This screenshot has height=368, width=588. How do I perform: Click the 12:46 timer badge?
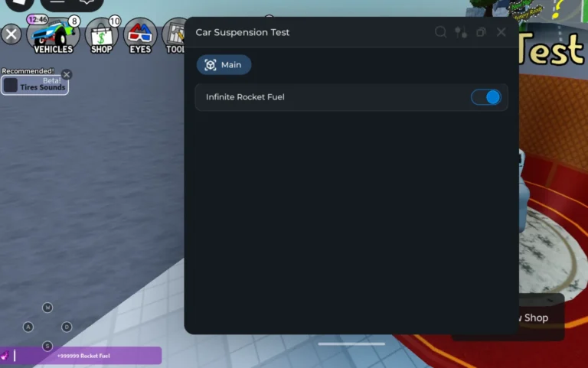[x=38, y=19]
